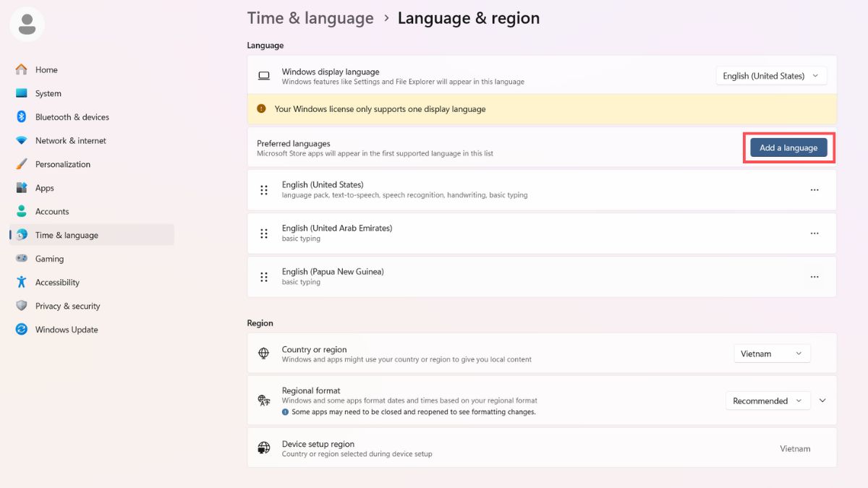Viewport: 868px width, 488px height.
Task: Click the Network wifi icon
Action: [x=22, y=140]
